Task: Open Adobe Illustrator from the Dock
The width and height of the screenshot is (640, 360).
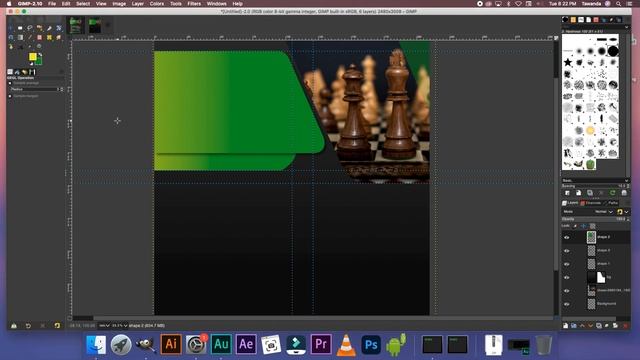Action: coord(171,344)
